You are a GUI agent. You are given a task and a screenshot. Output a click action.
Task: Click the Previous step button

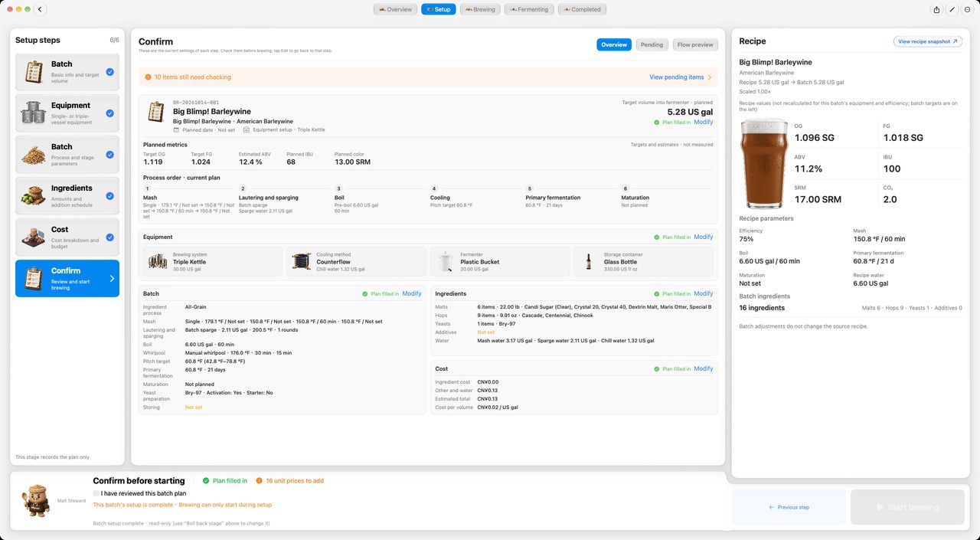point(789,507)
